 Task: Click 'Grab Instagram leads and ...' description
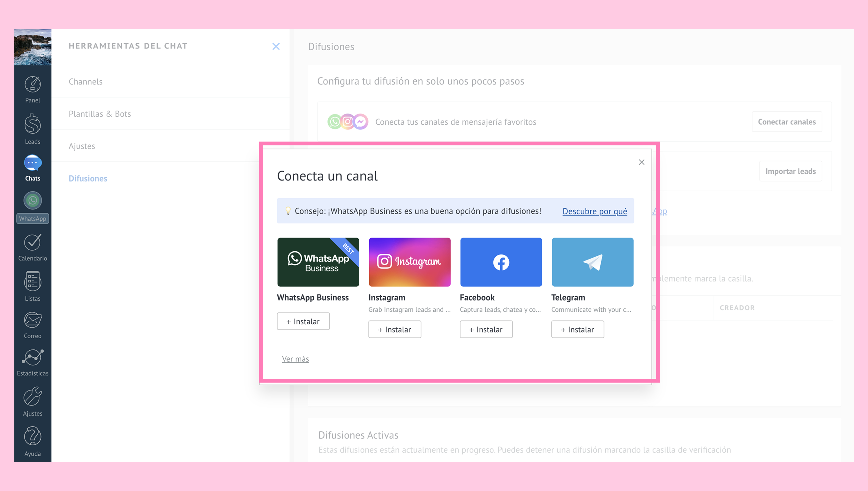[409, 310]
